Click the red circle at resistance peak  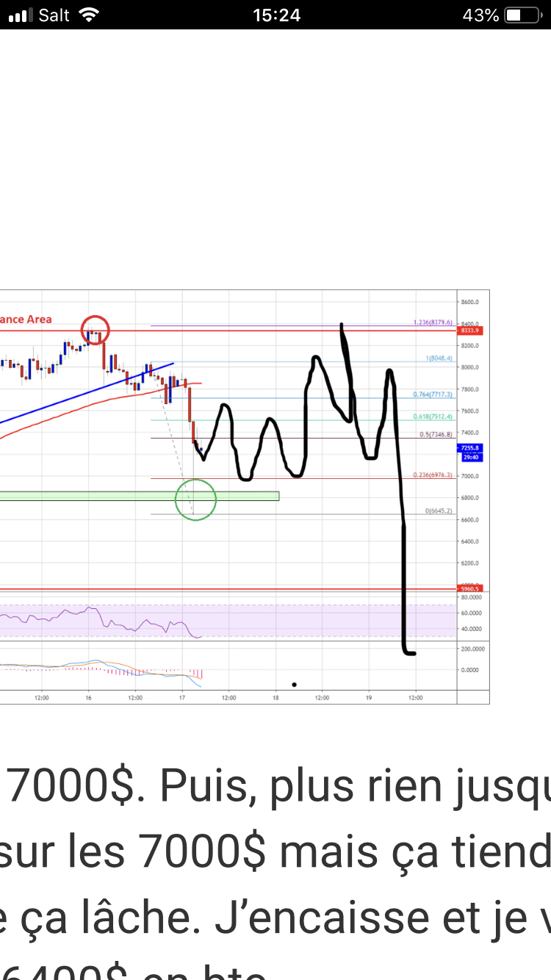(x=95, y=329)
